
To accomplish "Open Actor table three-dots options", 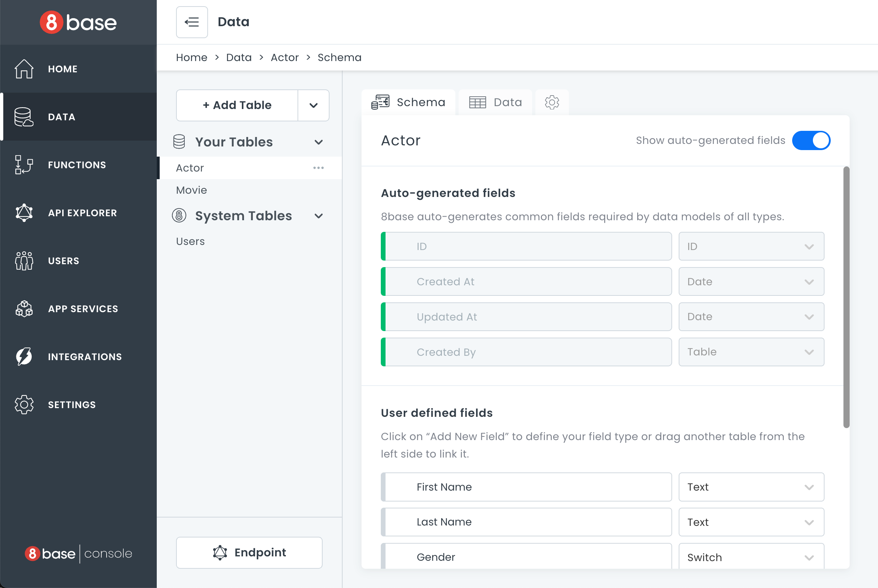I will [318, 168].
